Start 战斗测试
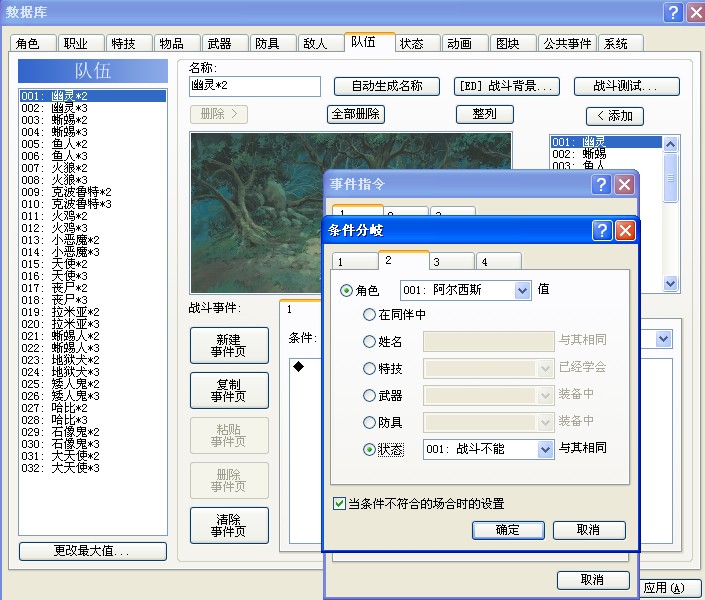 (x=626, y=86)
